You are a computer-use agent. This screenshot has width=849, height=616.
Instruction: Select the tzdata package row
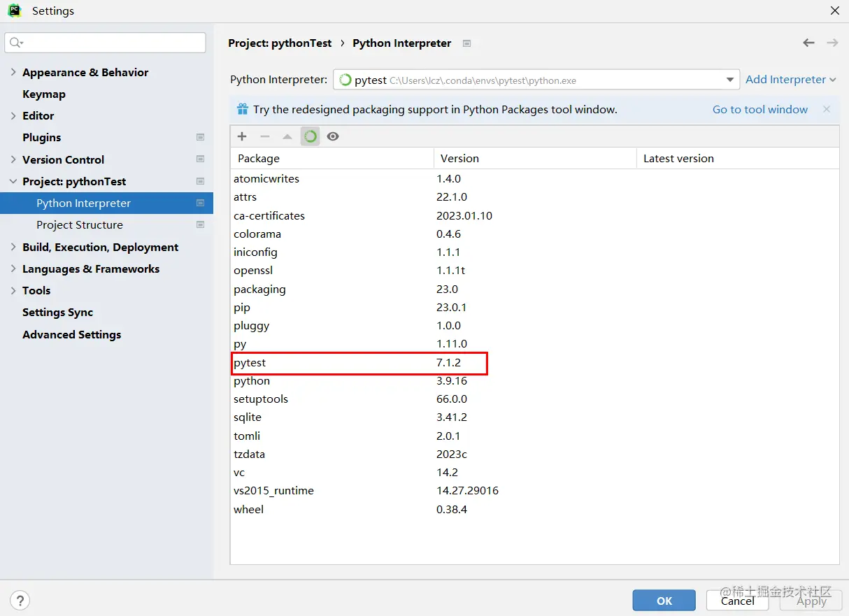534,454
